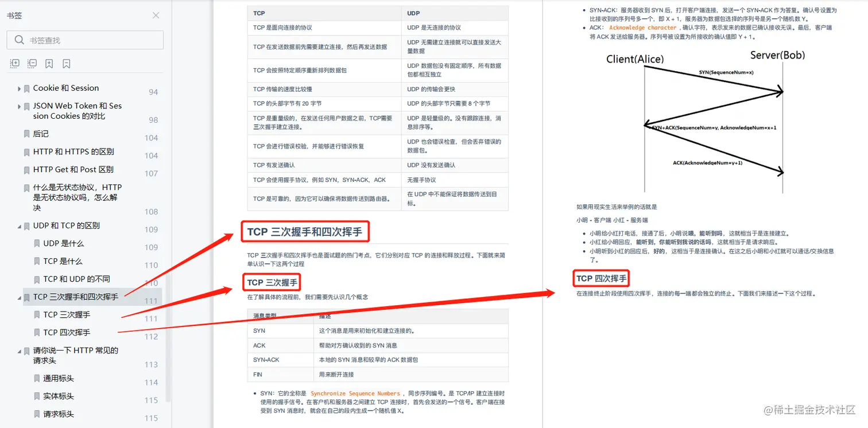Select the add bookmark icon
Image resolution: width=868 pixels, height=428 pixels.
[49, 63]
